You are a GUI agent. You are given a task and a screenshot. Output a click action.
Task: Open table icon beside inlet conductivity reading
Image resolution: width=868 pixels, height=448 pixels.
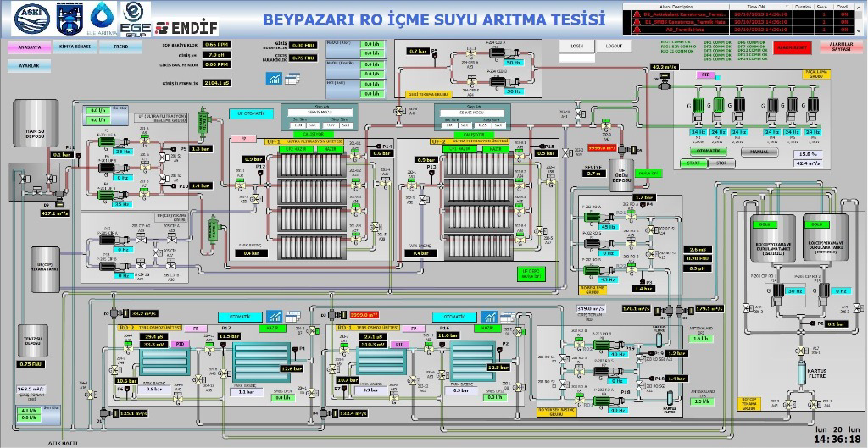(x=292, y=79)
